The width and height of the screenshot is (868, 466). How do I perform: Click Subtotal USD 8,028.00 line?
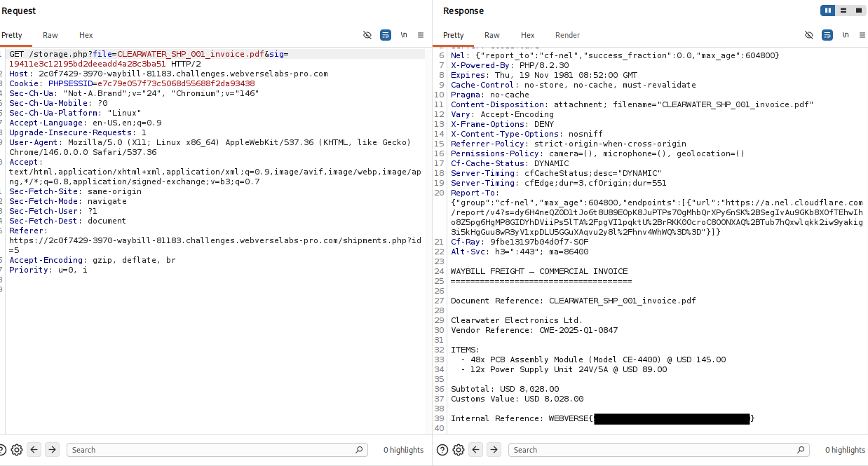505,389
